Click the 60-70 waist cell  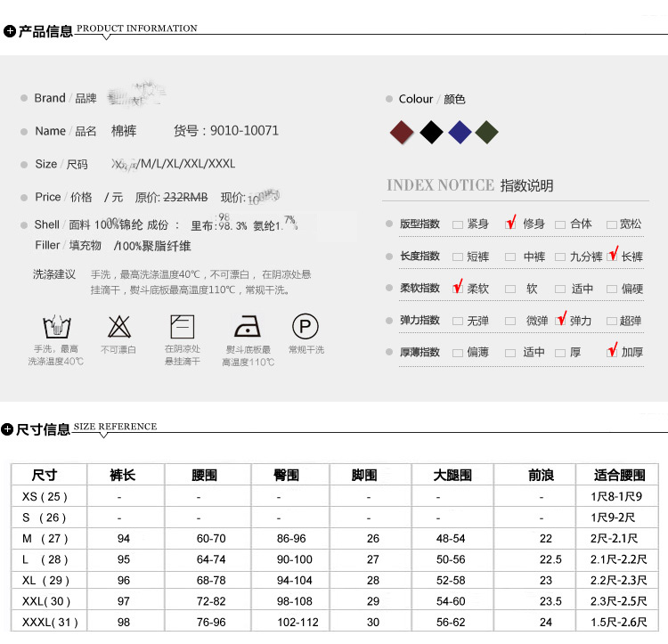tap(211, 538)
